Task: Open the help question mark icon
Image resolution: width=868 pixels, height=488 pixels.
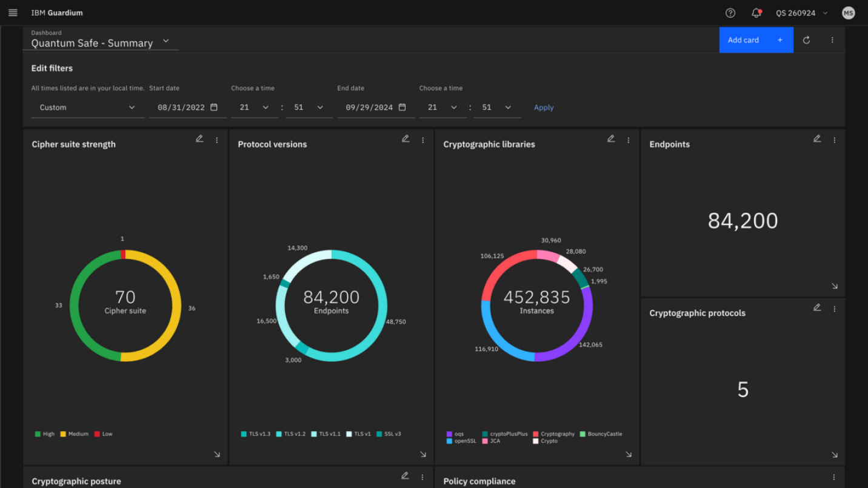Action: (730, 13)
